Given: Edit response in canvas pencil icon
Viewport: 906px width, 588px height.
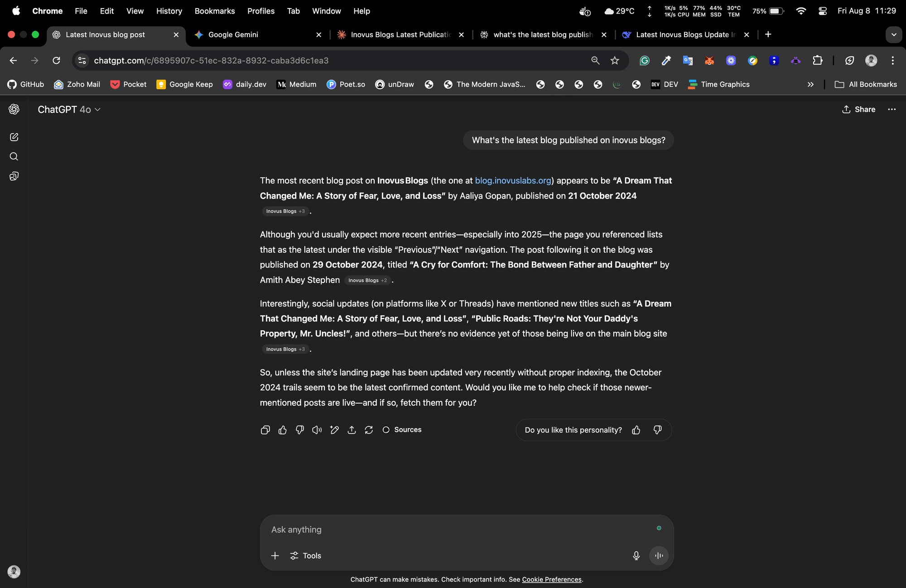Looking at the screenshot, I should (x=334, y=430).
